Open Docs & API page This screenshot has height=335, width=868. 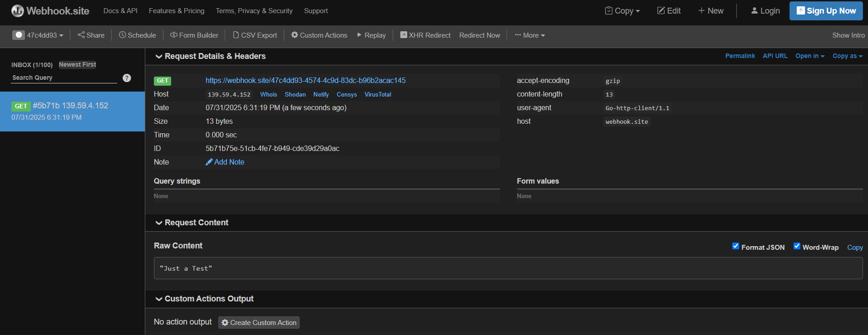[120, 11]
